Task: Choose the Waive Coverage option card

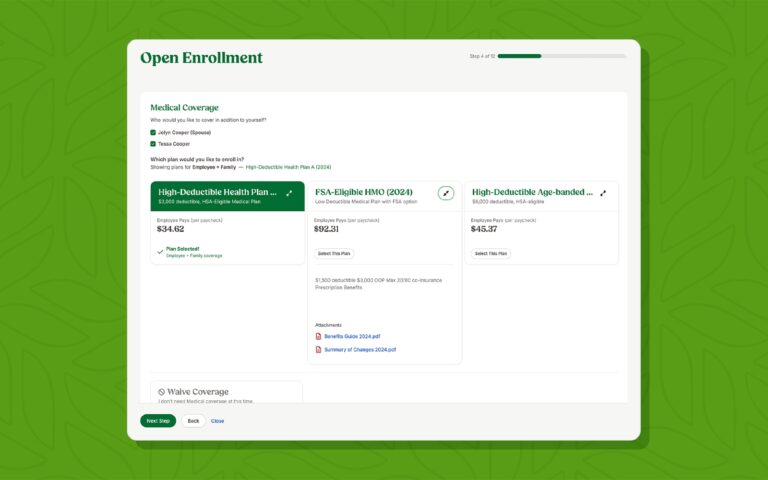Action: click(x=226, y=393)
